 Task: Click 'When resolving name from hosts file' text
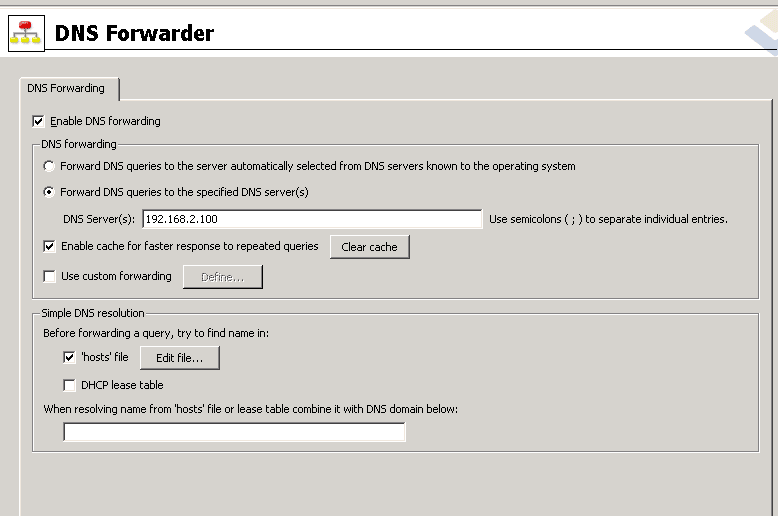[251, 409]
